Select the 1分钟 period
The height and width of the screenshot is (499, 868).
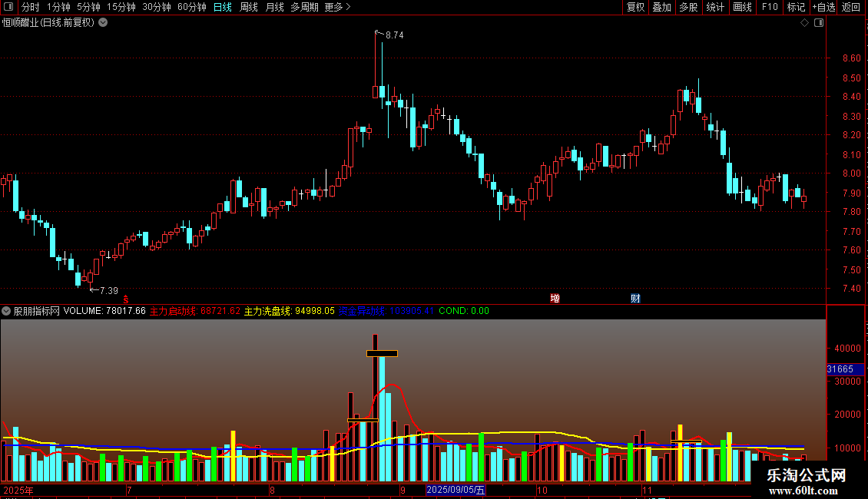58,7
